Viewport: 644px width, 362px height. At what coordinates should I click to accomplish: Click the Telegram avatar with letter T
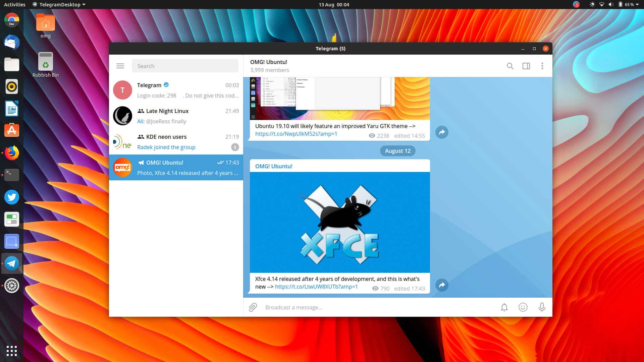coord(122,90)
